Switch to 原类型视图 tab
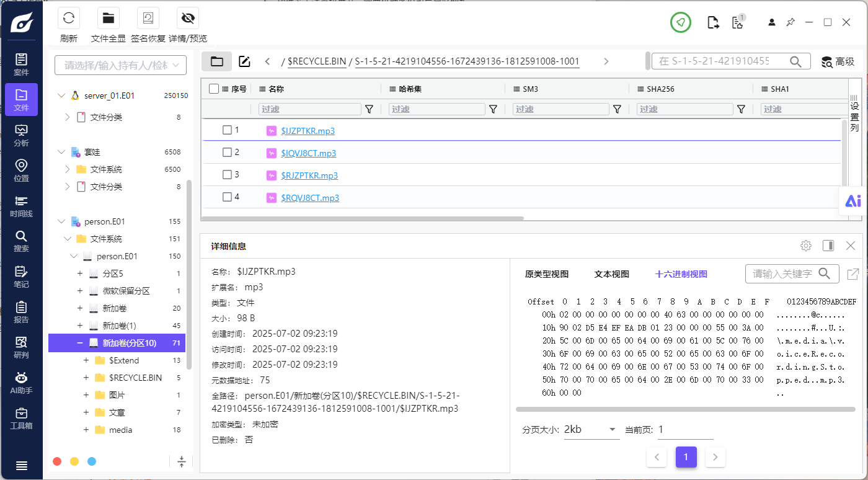 [547, 274]
